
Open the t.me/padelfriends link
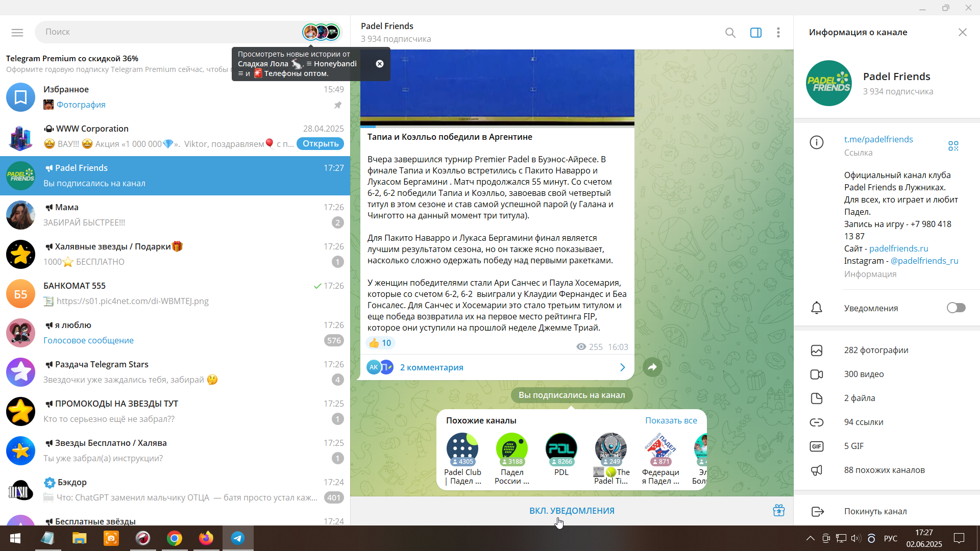tap(878, 139)
